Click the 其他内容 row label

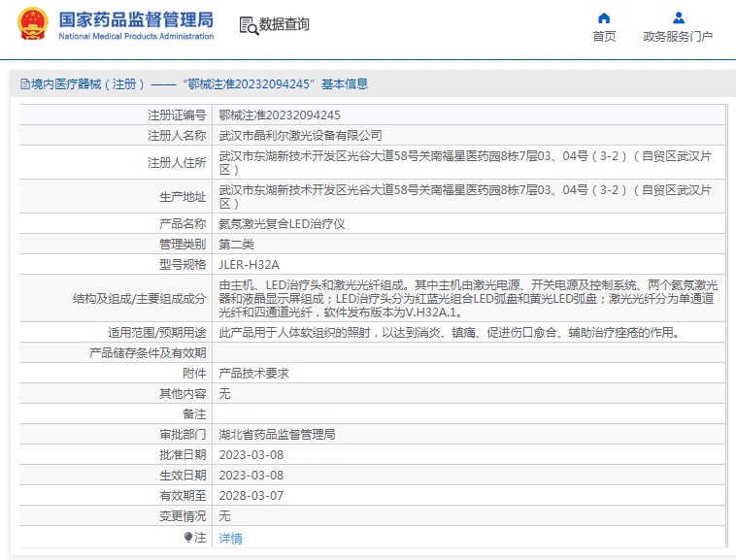(183, 393)
